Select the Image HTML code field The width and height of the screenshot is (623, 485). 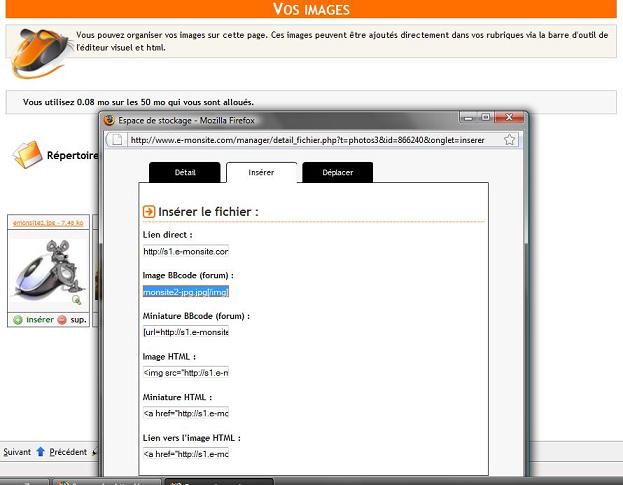coord(186,373)
